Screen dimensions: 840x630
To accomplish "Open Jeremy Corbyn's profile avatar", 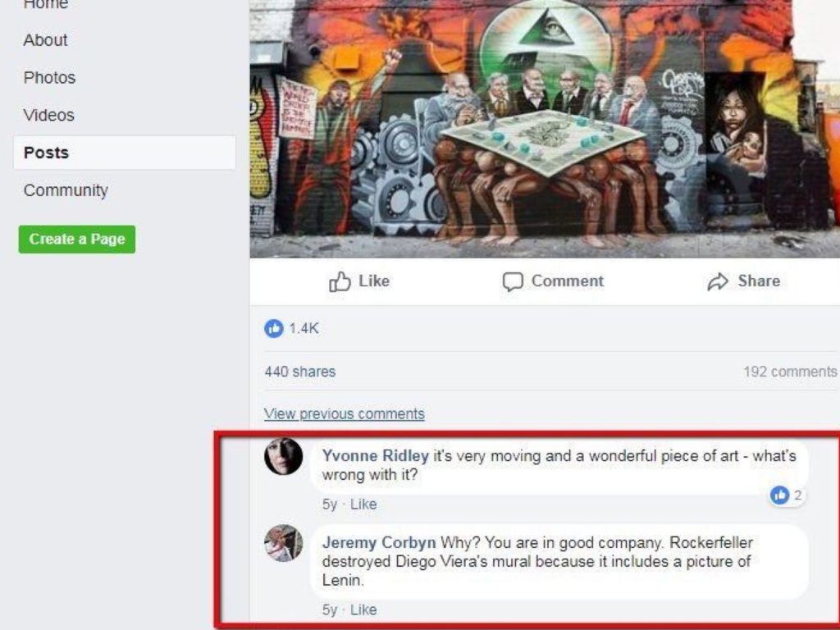I will (x=283, y=543).
